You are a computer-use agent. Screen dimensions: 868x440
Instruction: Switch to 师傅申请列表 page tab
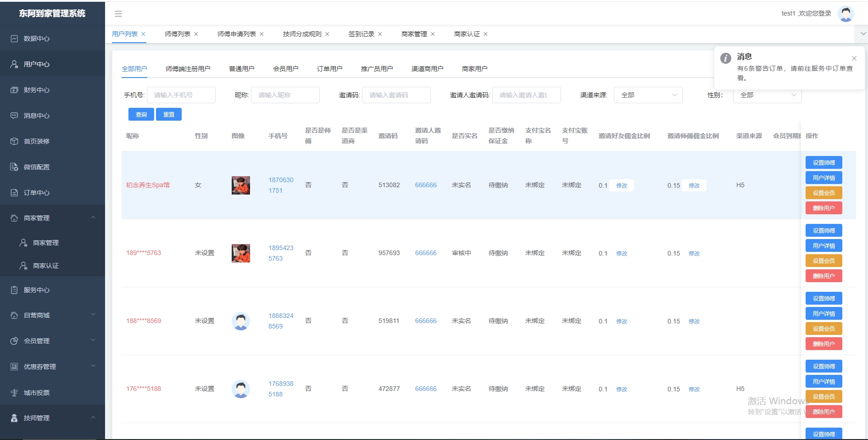point(237,34)
